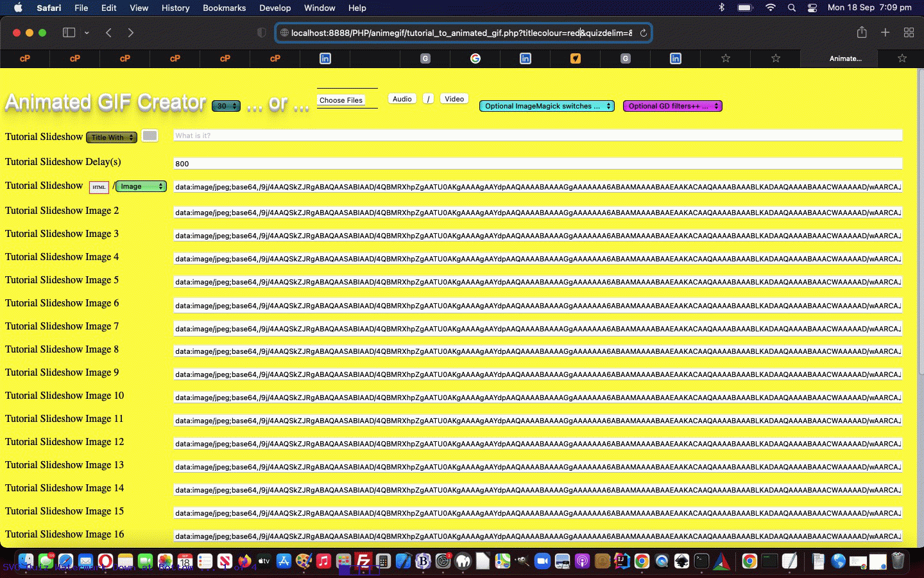Expand the Title With dropdown

pyautogui.click(x=112, y=137)
